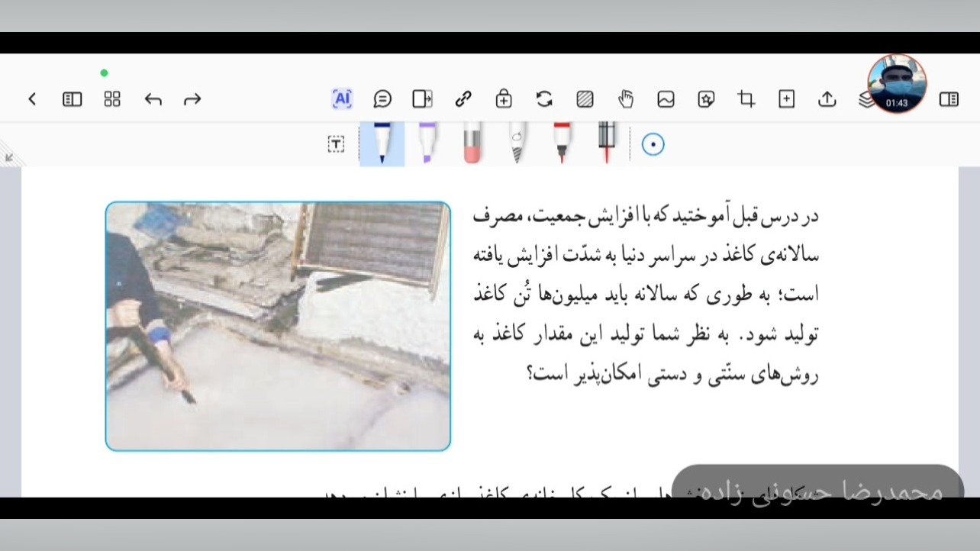The image size is (980, 551).
Task: Select the hyperlink tool
Action: tap(463, 99)
